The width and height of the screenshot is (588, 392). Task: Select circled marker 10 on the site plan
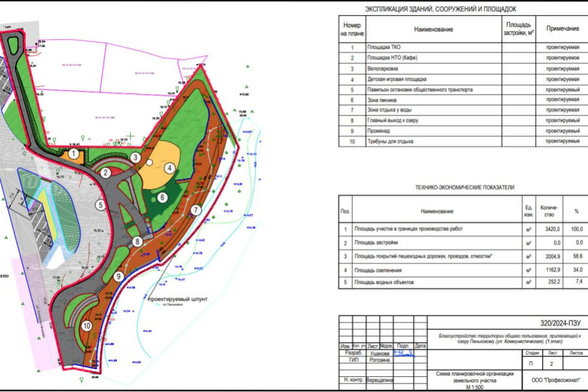click(x=87, y=325)
